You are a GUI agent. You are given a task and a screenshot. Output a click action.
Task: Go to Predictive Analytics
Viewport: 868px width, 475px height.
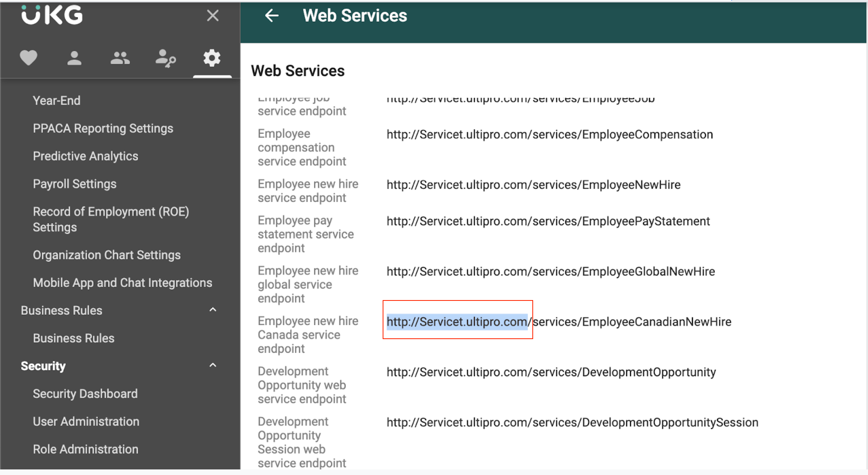85,156
